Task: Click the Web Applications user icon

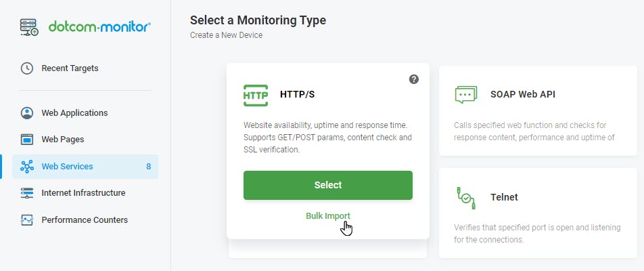Action: point(27,113)
